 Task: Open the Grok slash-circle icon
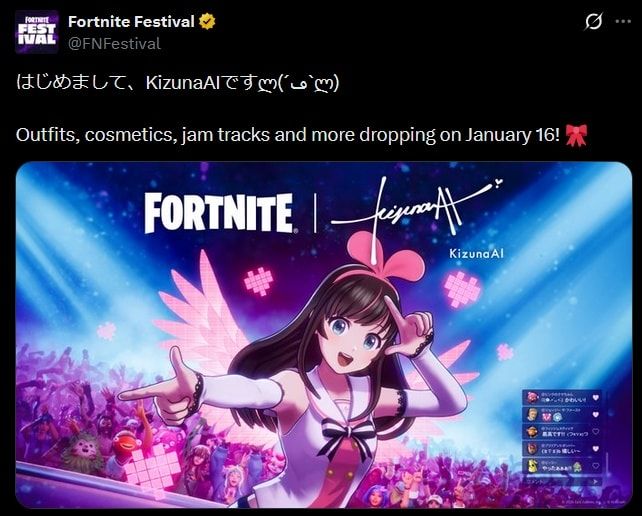(593, 21)
